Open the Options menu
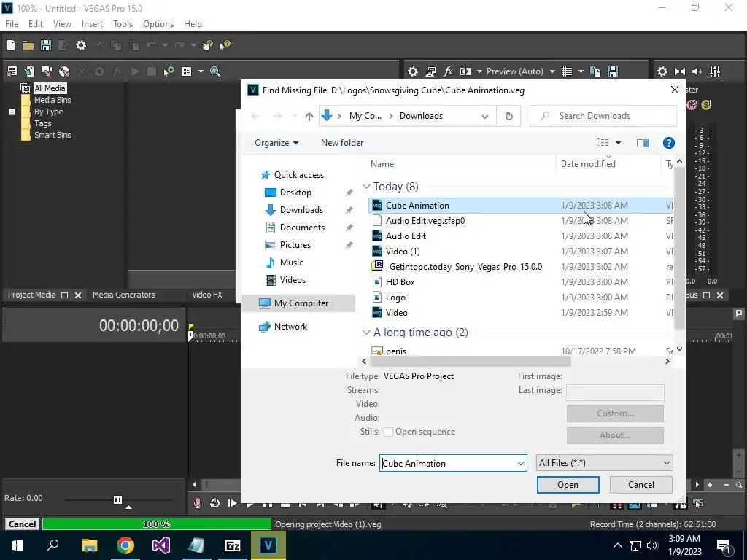This screenshot has width=747, height=560. tap(158, 24)
